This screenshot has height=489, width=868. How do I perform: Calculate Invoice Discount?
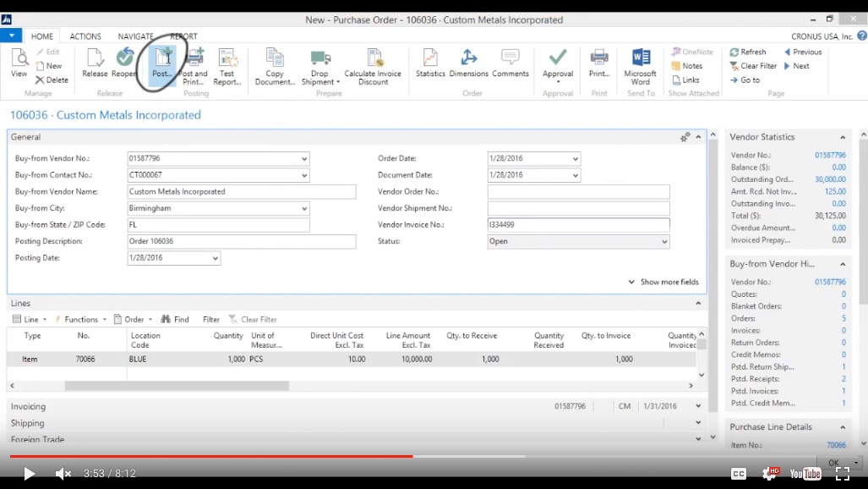[373, 67]
